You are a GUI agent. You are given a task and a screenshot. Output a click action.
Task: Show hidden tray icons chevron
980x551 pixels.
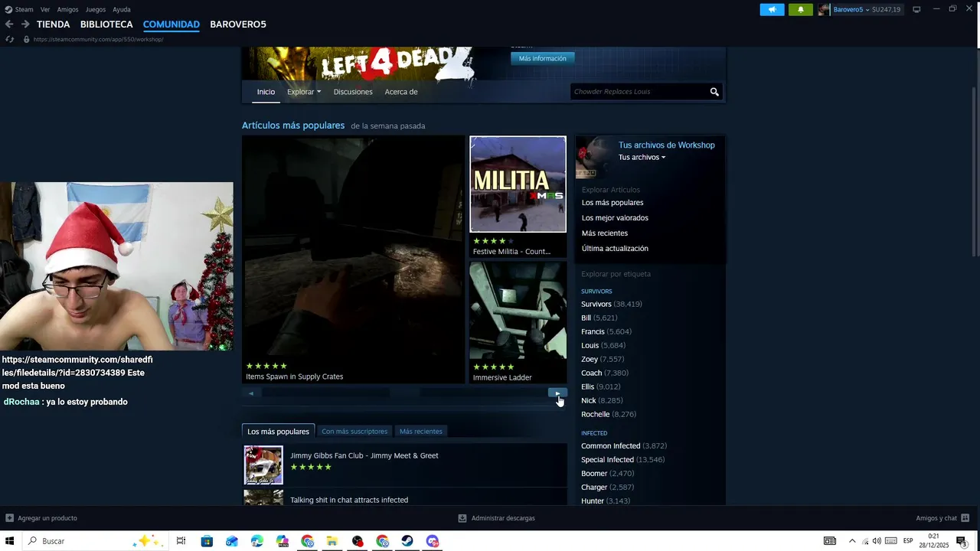tap(852, 541)
